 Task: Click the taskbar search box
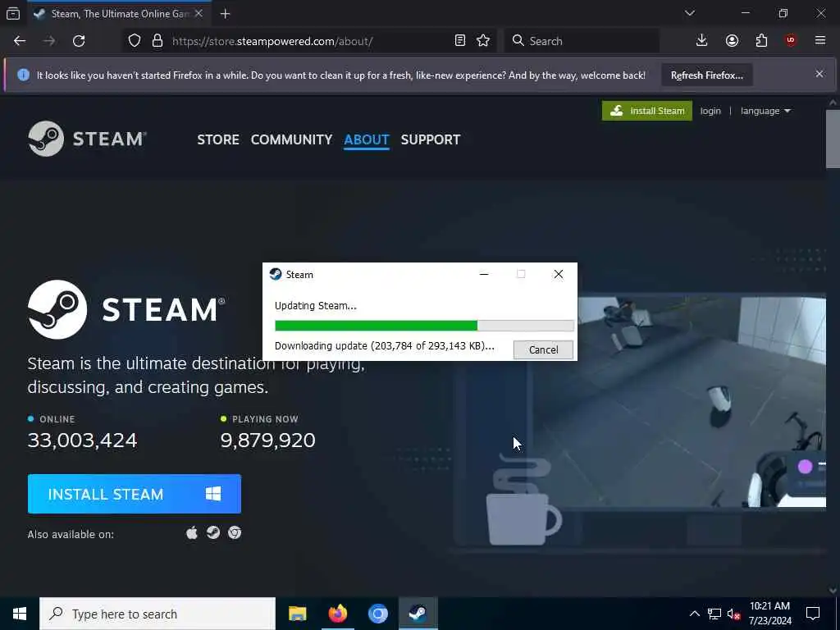(x=157, y=614)
